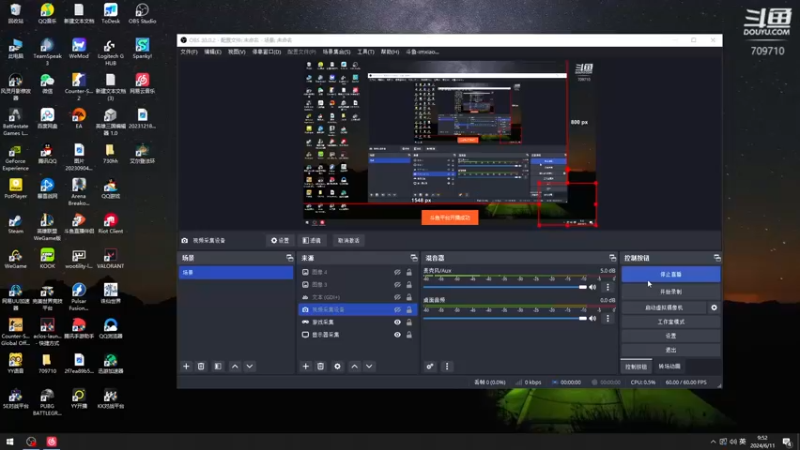Screen dimensions: 800x450
Task: Open Steam desktop shortcut
Action: [15, 224]
